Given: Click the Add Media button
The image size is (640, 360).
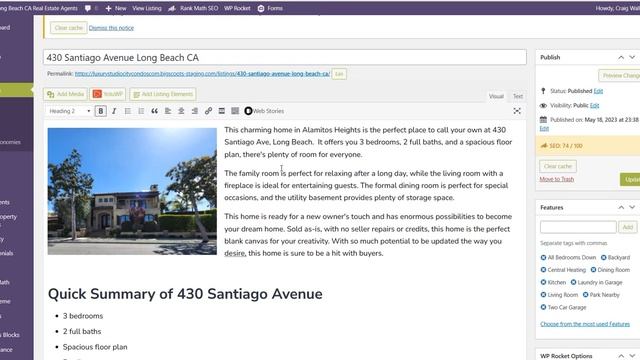Looking at the screenshot, I should pos(65,94).
